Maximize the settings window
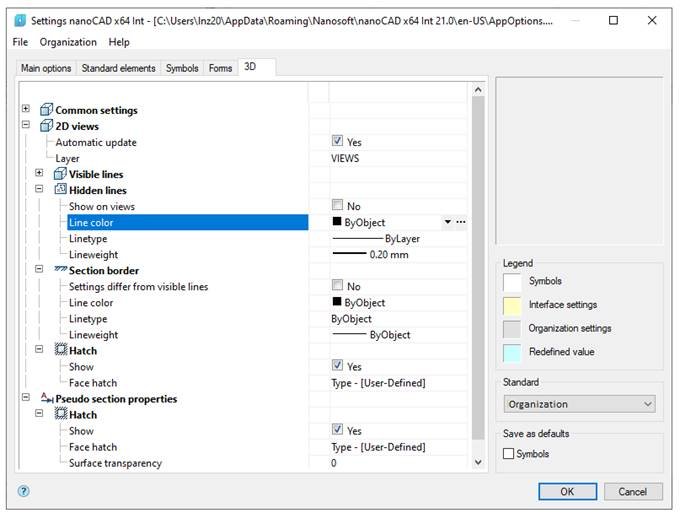This screenshot has width=680, height=519. tap(613, 20)
